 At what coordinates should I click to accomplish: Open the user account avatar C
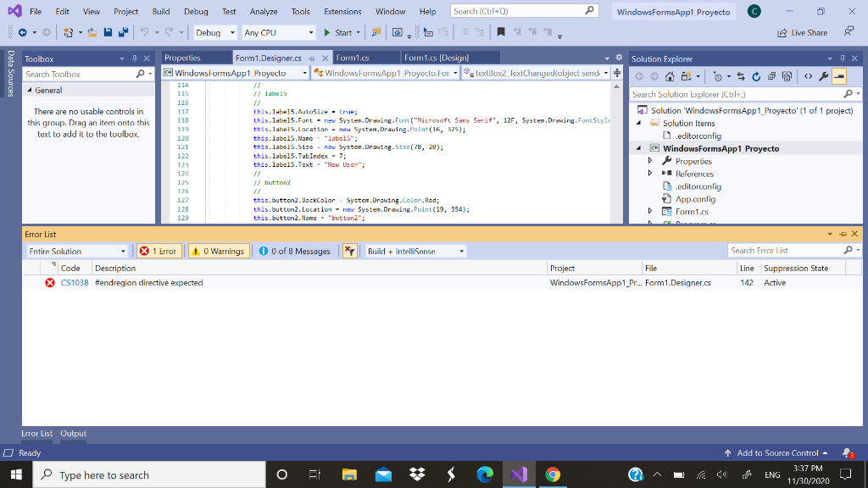(x=754, y=11)
